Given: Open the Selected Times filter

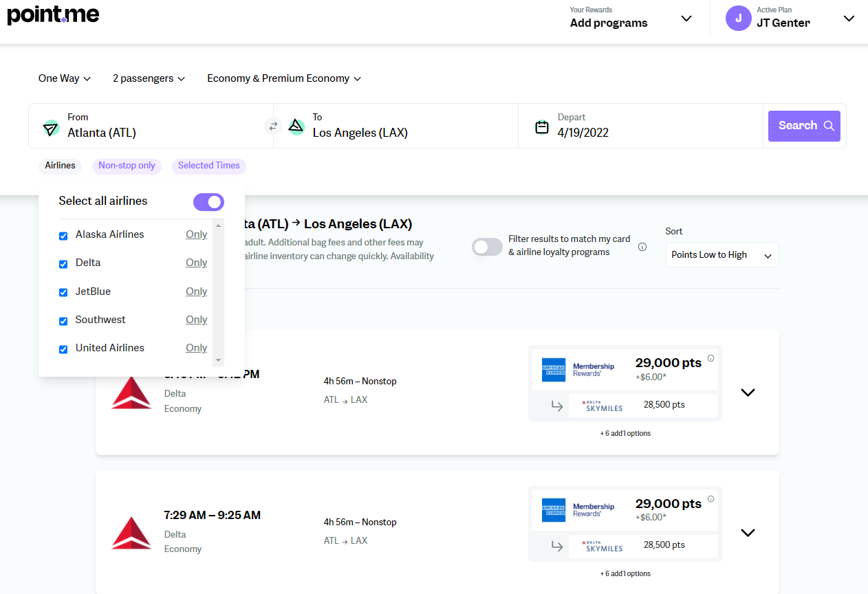Looking at the screenshot, I should 208,166.
